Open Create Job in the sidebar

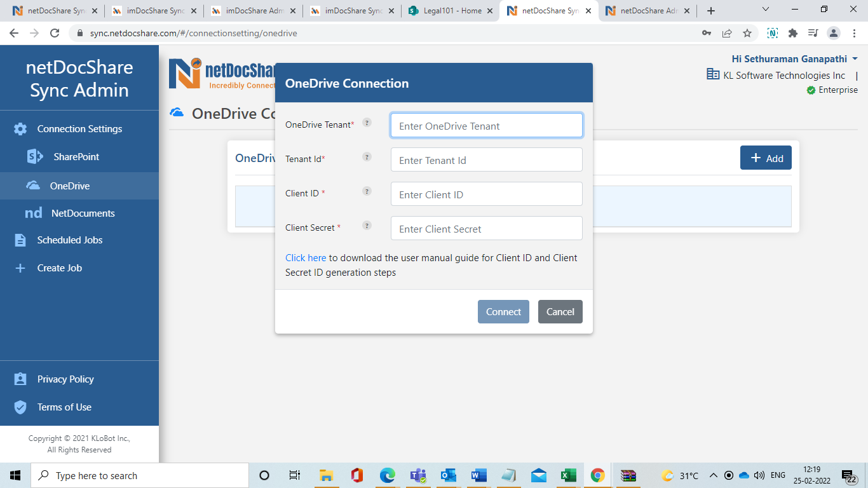tap(60, 268)
